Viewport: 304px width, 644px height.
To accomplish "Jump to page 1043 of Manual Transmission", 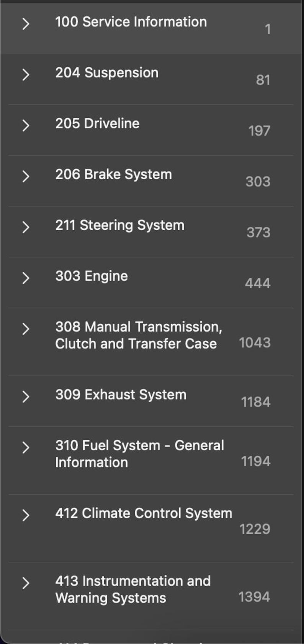I will click(255, 343).
